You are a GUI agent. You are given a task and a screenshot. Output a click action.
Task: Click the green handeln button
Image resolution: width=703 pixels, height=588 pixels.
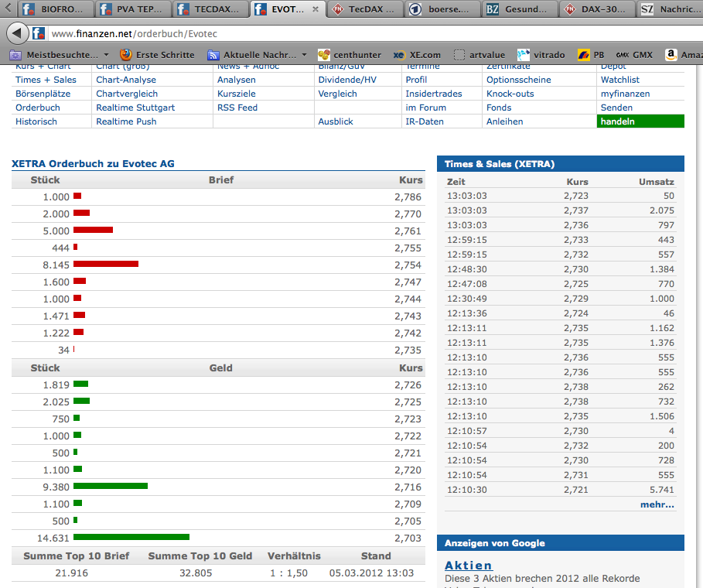[x=640, y=121]
